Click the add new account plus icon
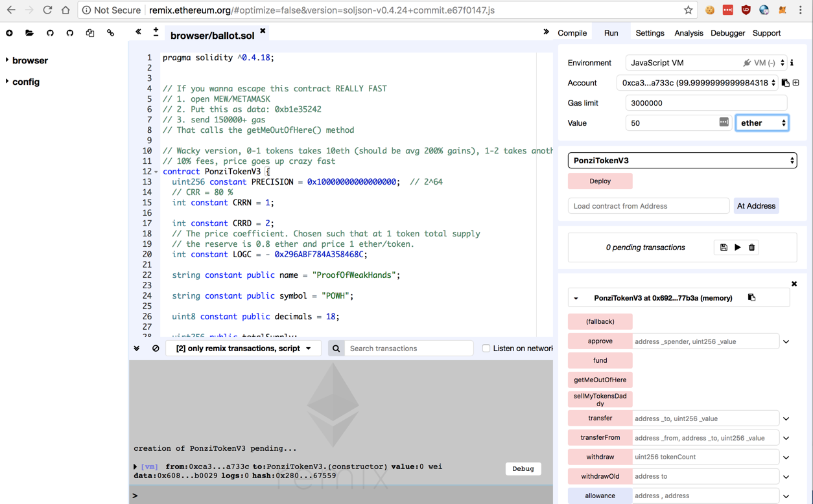813x504 pixels. (x=796, y=83)
